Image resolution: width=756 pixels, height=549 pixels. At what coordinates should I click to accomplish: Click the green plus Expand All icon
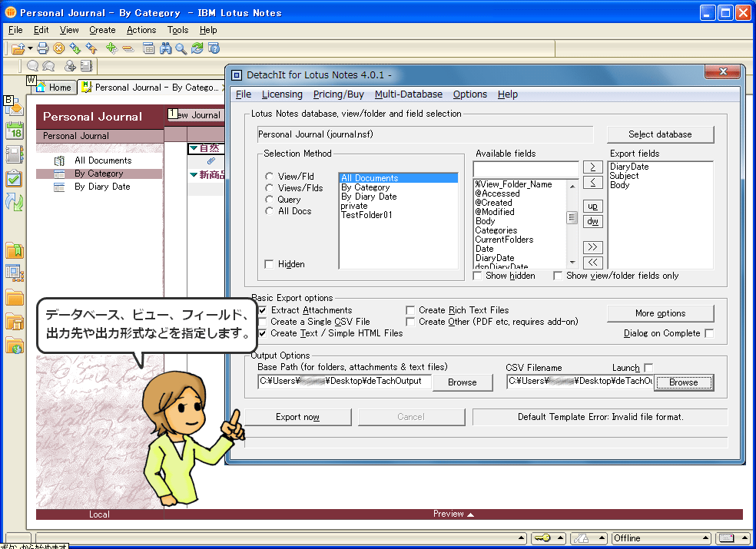tap(111, 48)
